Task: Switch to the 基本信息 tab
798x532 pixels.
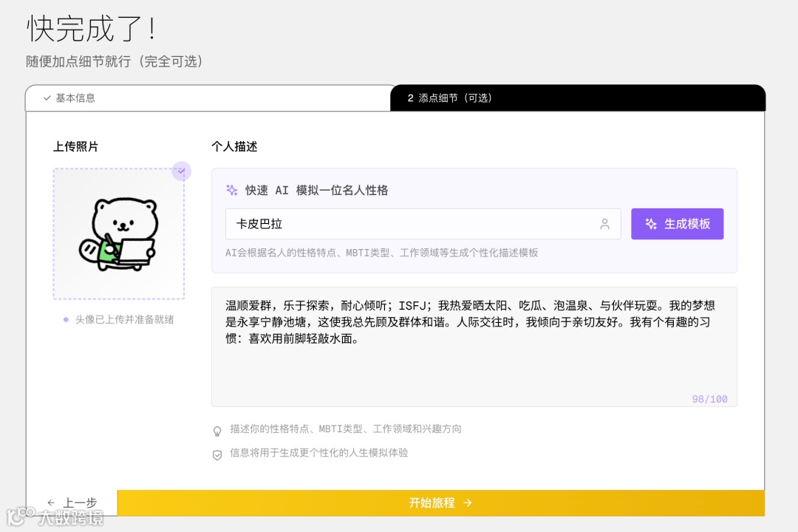Action: 208,98
